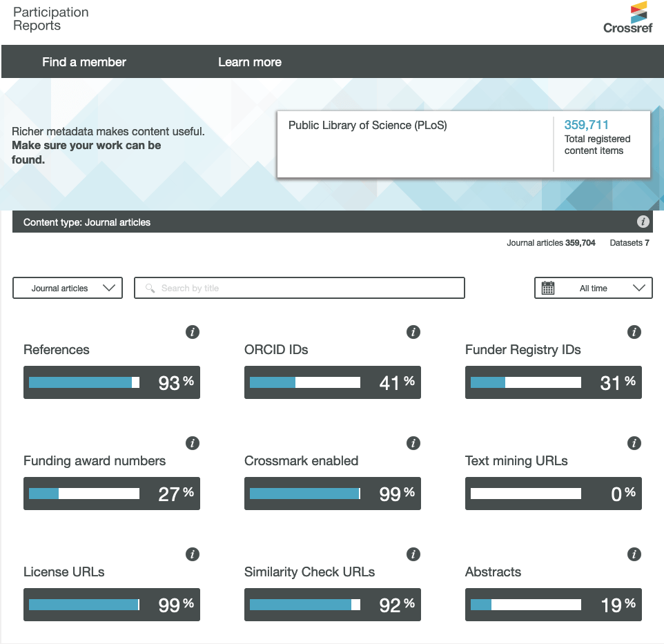The height and width of the screenshot is (644, 664).
Task: Open the Funder Registry IDs info icon
Action: [634, 332]
